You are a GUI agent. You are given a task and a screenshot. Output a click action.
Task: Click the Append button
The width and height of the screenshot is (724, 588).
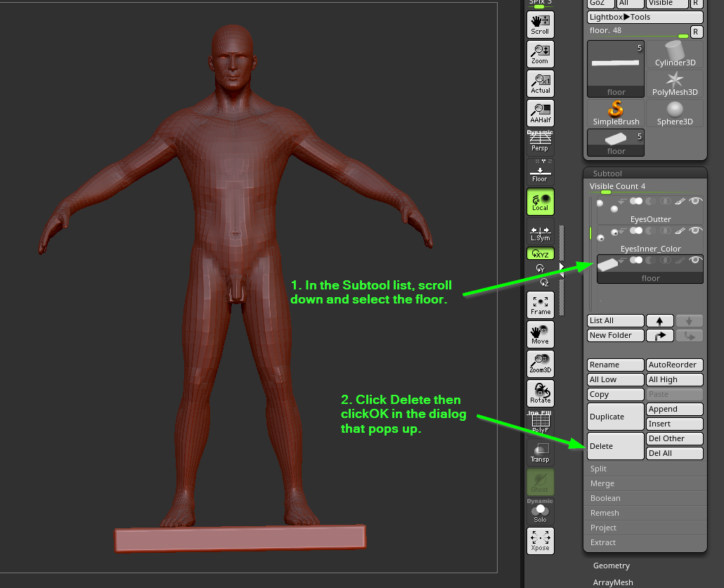pos(675,409)
